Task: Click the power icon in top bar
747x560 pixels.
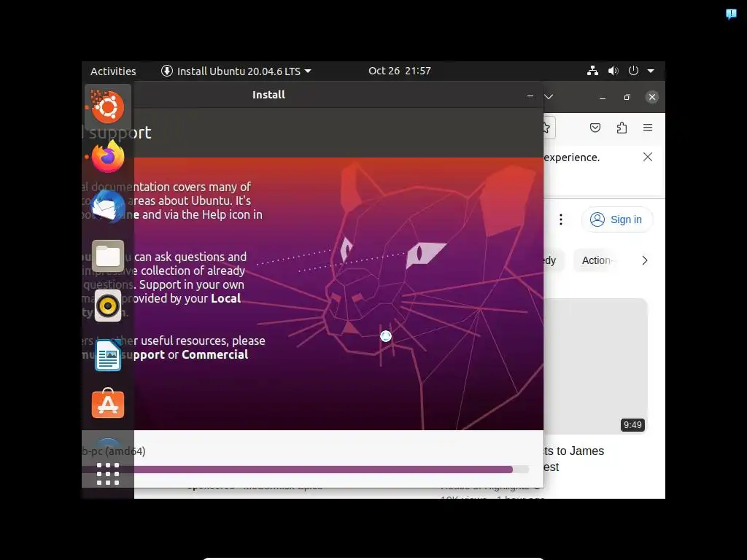Action: tap(633, 71)
